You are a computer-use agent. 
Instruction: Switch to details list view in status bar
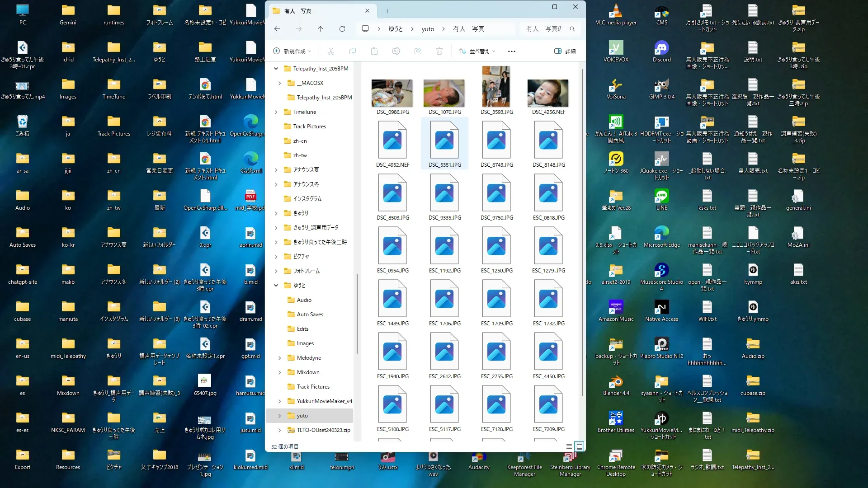point(569,446)
